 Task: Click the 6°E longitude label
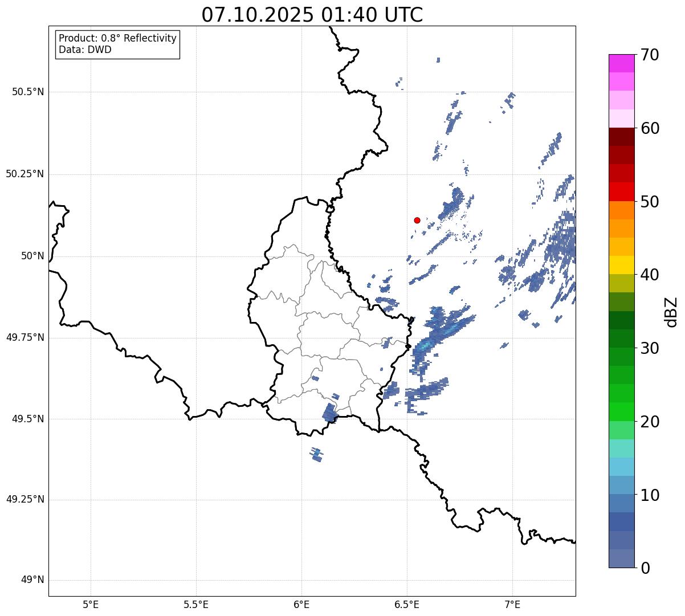(301, 604)
